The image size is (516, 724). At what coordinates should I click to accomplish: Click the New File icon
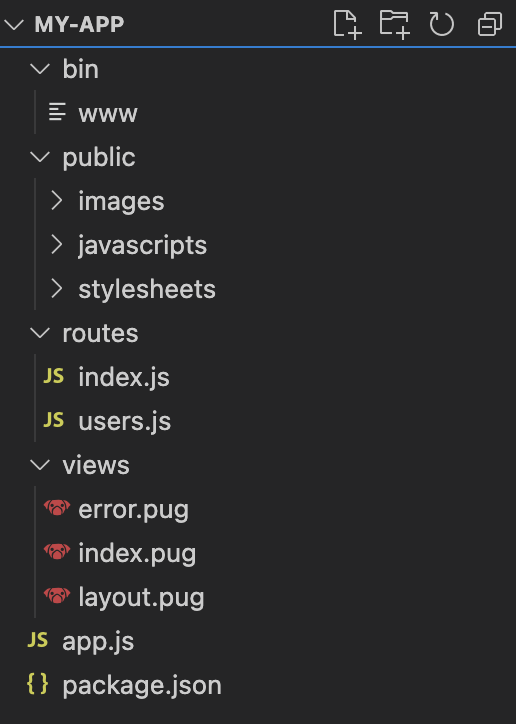tap(347, 24)
